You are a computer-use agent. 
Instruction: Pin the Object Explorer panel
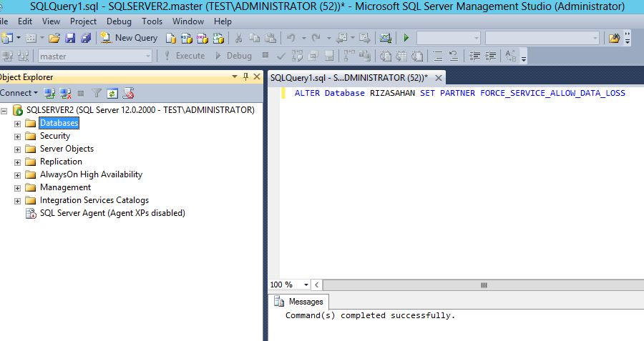[x=246, y=76]
